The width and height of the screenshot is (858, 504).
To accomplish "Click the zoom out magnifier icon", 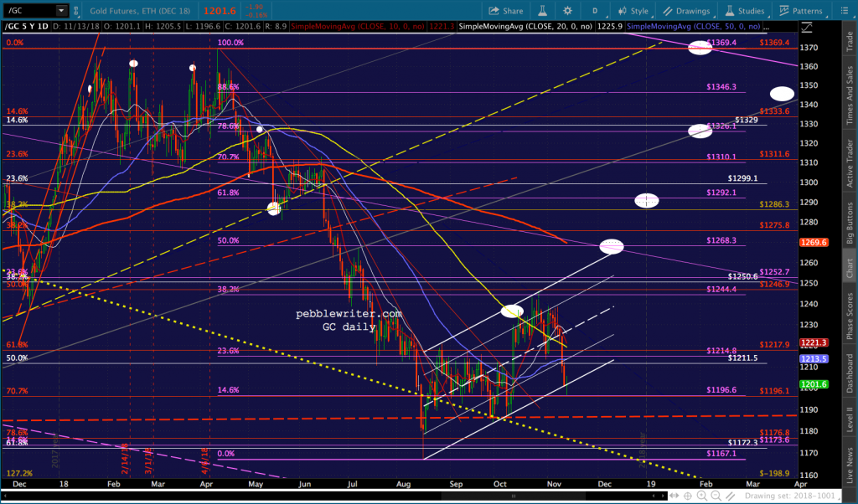I will pos(716,496).
